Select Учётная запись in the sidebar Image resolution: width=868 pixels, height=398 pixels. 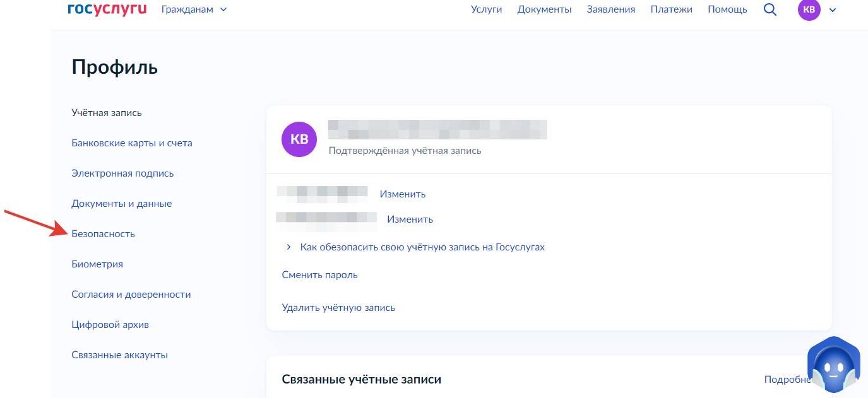[107, 113]
